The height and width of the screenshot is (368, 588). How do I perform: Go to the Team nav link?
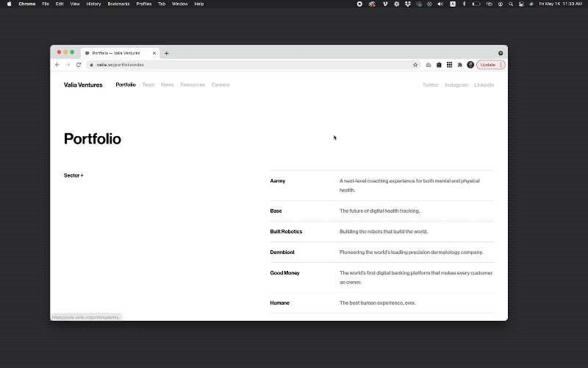pyautogui.click(x=148, y=85)
